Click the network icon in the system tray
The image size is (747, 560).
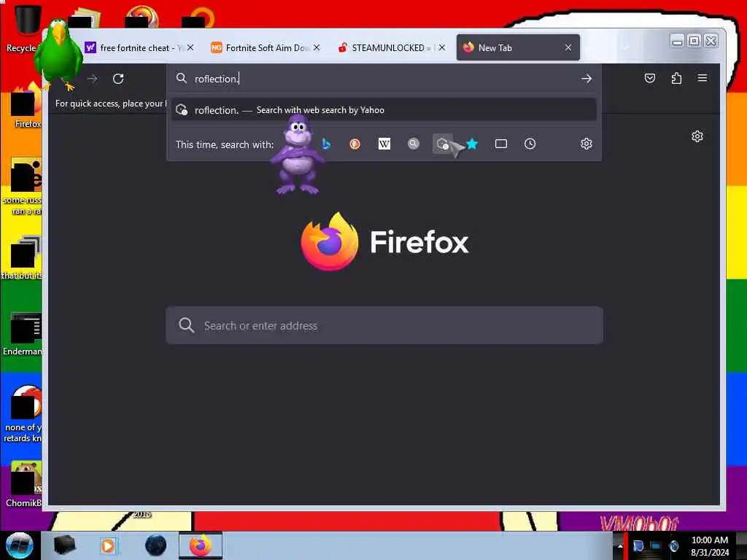656,545
